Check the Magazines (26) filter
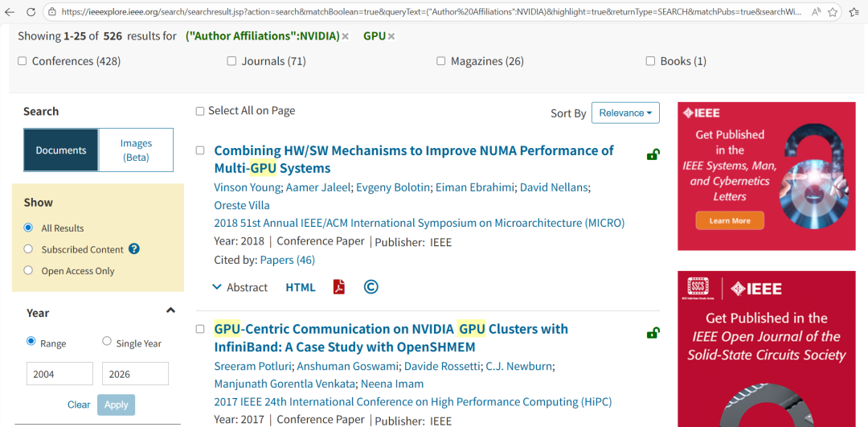 tap(440, 61)
